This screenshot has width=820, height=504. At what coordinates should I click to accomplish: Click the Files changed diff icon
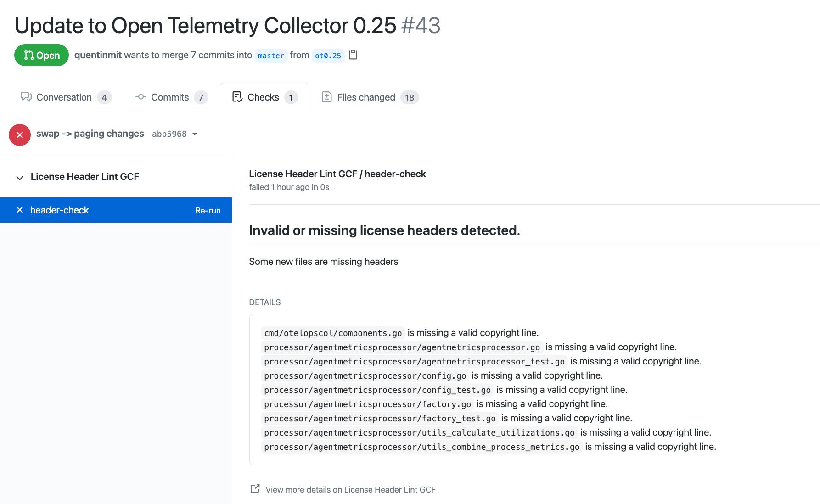pyautogui.click(x=327, y=97)
